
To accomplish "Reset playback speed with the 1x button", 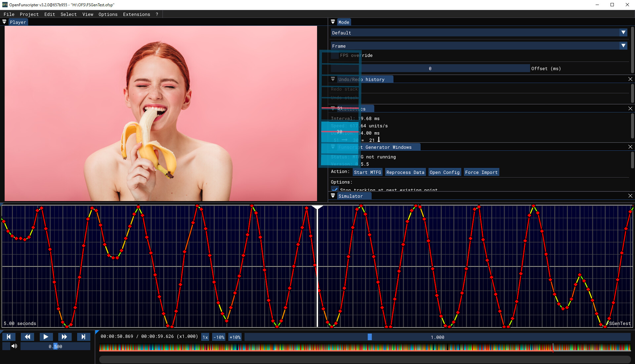I will (205, 337).
